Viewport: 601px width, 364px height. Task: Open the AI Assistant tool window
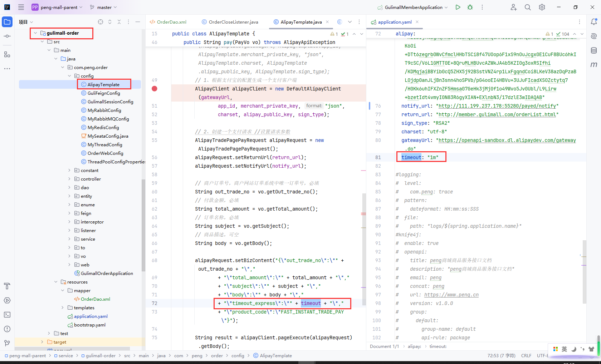(594, 36)
